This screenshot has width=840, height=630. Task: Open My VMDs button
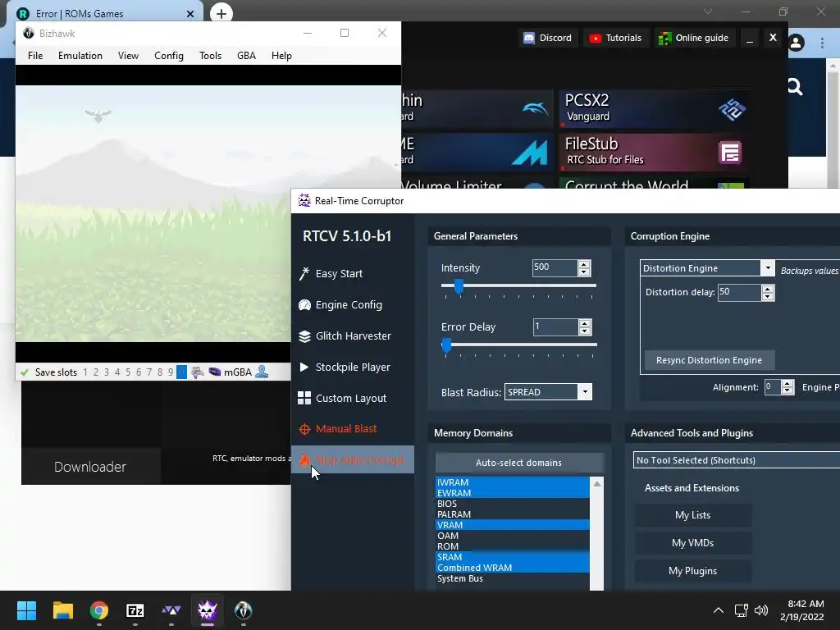coord(692,543)
